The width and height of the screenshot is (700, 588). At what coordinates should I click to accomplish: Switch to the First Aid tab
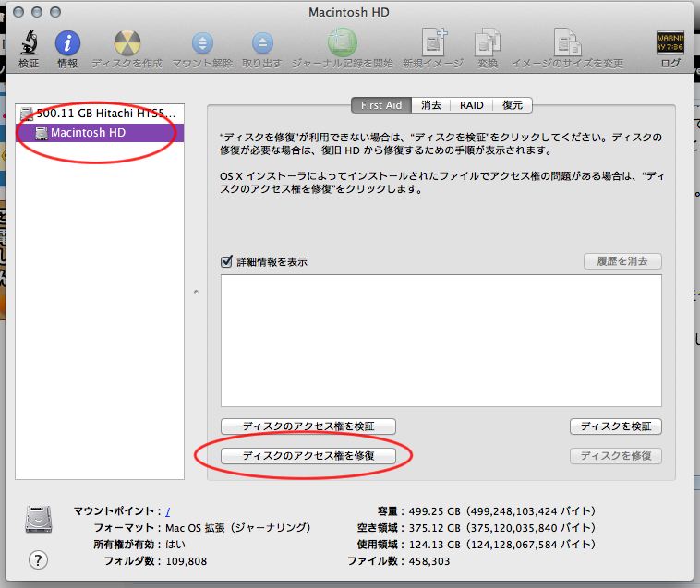coord(381,105)
